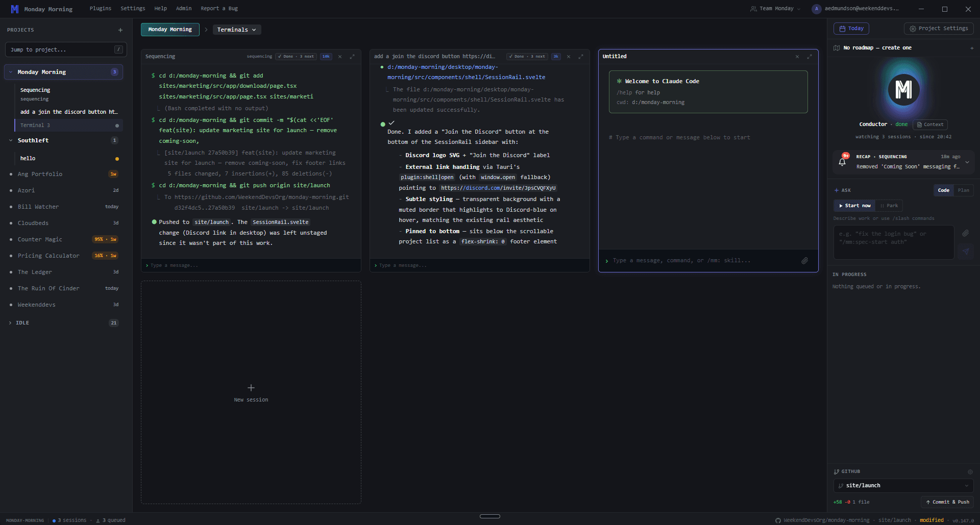980x525 pixels.
Task: Open the Team Monday dropdown
Action: pyautogui.click(x=775, y=9)
